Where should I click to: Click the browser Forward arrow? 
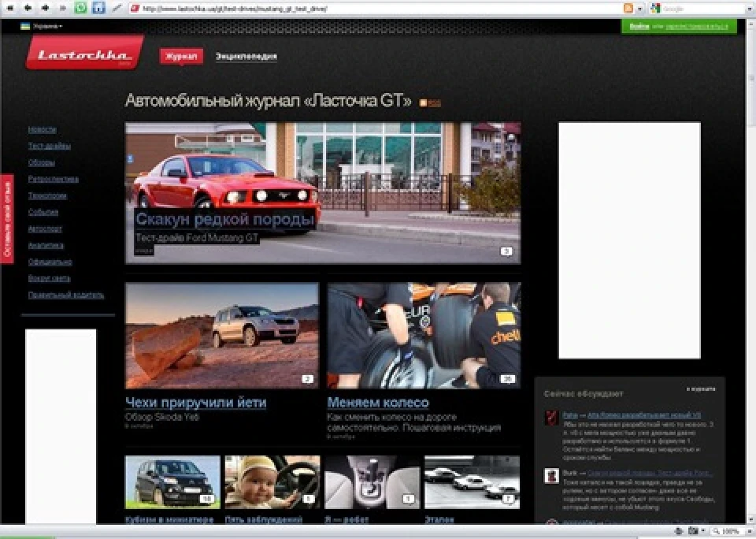tap(45, 8)
